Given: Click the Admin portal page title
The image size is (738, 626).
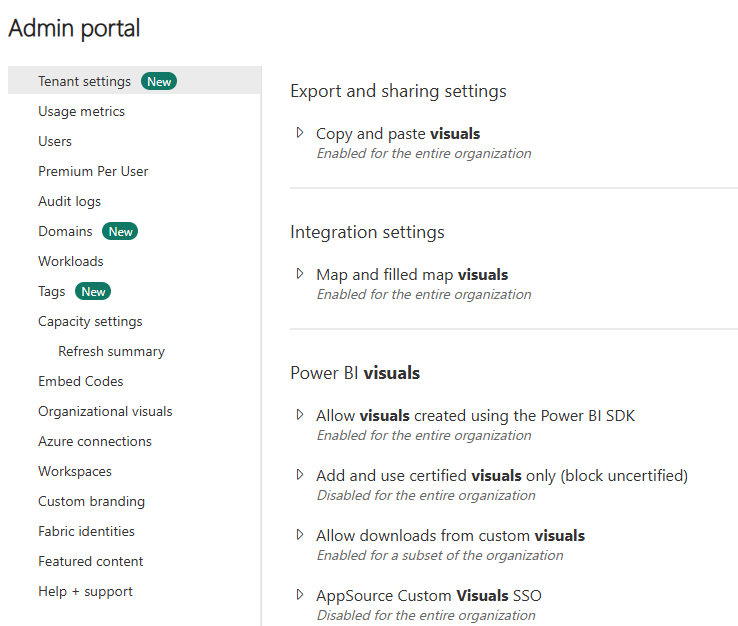Looking at the screenshot, I should pos(74,28).
